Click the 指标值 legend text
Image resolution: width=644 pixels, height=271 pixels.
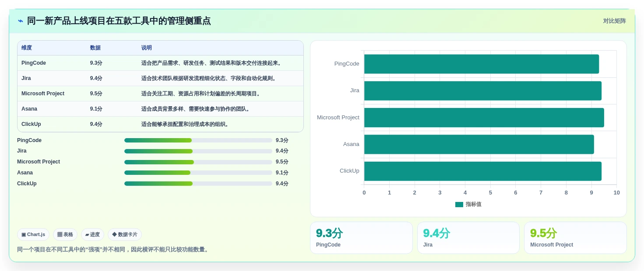[x=474, y=205]
